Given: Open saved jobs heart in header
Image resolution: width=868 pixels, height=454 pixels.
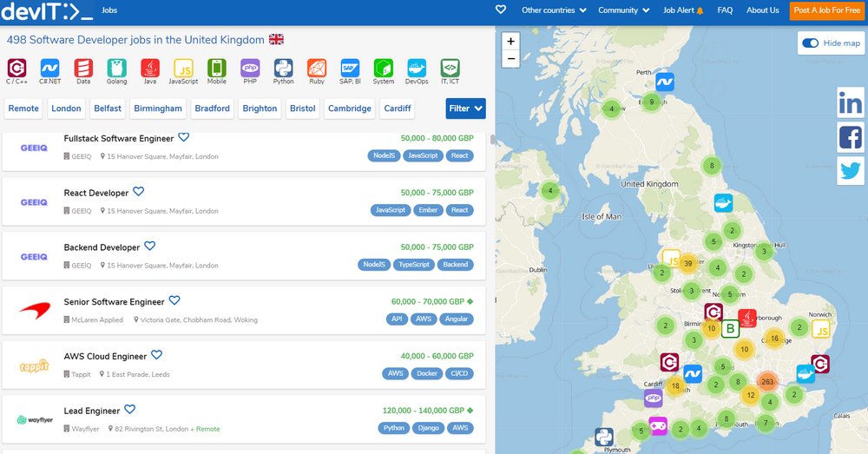Looking at the screenshot, I should point(501,10).
